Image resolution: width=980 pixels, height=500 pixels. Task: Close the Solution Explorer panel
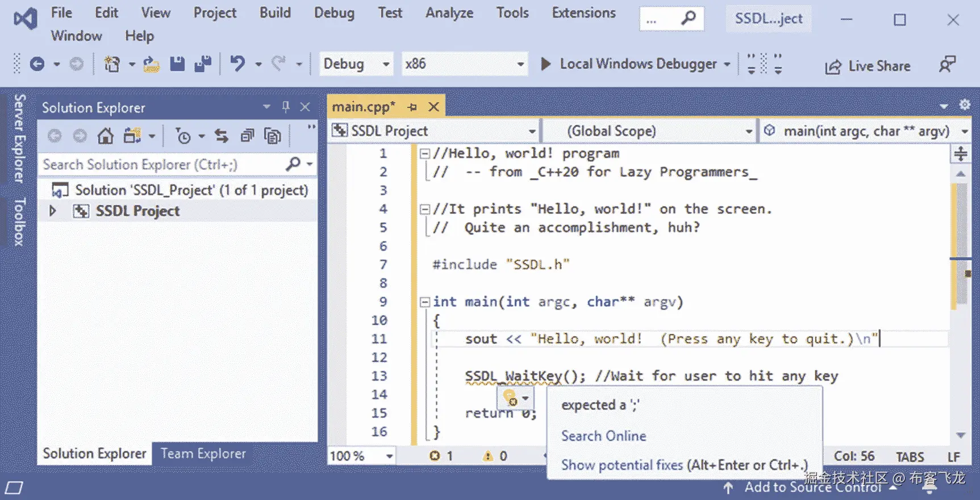tap(305, 107)
